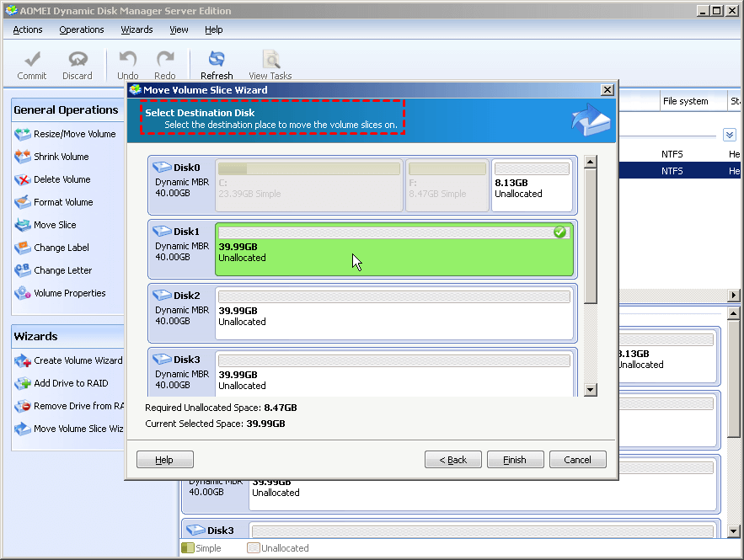Click the Disk1 drive icon in wizard
Screen dimensions: 744x560
point(162,231)
